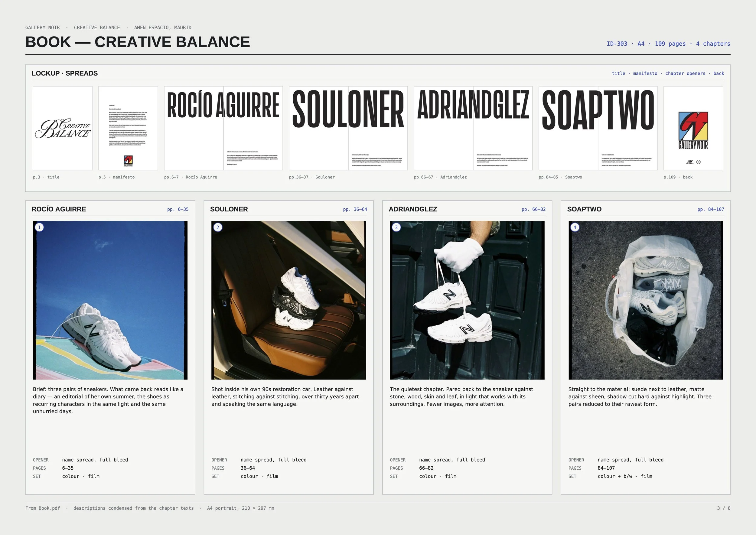Image resolution: width=756 pixels, height=535 pixels.
Task: Open the Soaptwo opener spread thumbnail
Action: coord(598,128)
